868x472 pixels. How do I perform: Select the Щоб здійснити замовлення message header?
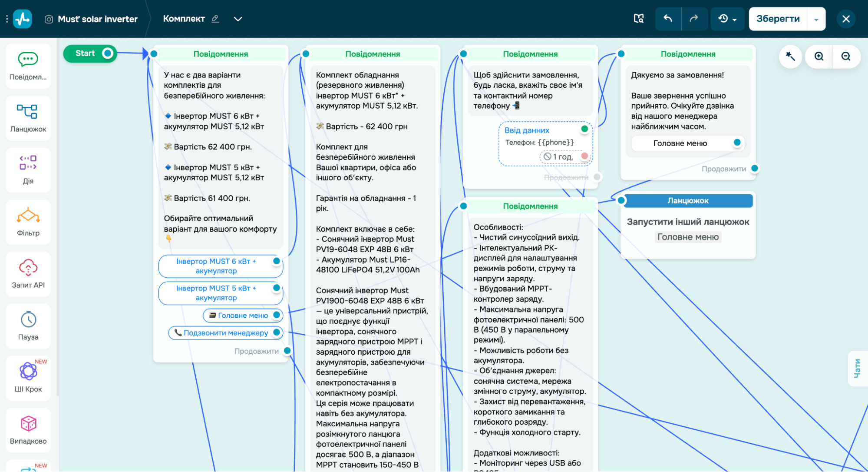click(530, 54)
